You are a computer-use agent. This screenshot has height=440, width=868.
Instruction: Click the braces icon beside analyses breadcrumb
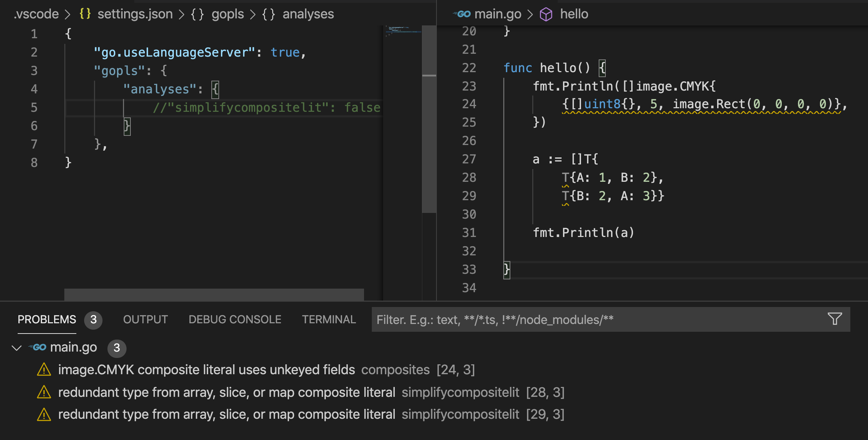(x=269, y=15)
